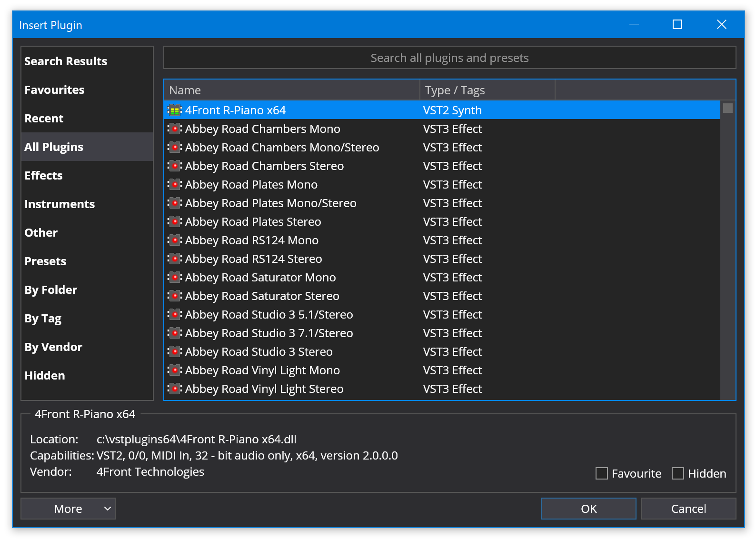Click the plugin list scrollbar thumb
Screen dimensions: 756x540
(x=727, y=108)
